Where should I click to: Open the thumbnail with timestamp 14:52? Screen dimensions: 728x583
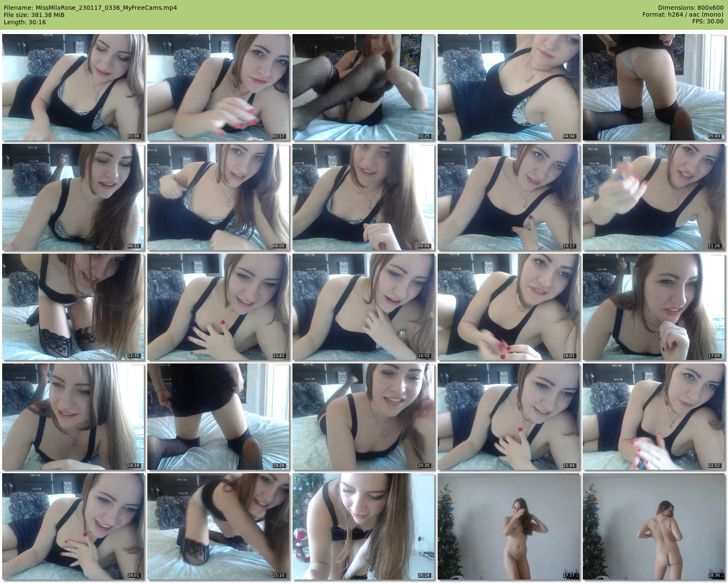pos(364,307)
